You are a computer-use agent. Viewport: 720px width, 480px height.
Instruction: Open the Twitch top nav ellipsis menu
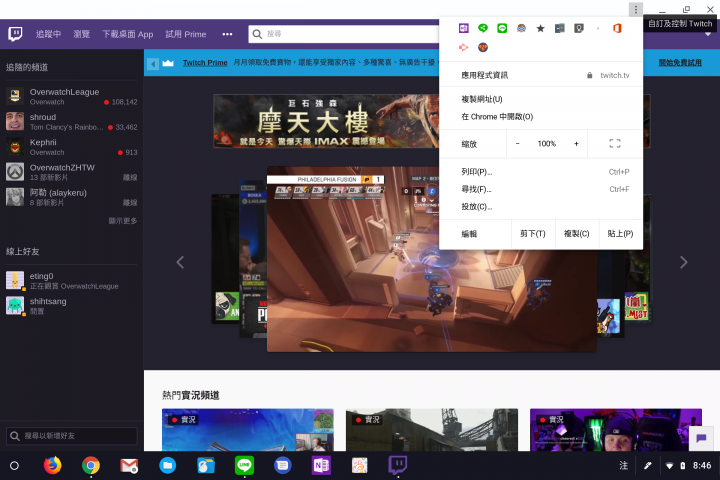(x=227, y=34)
